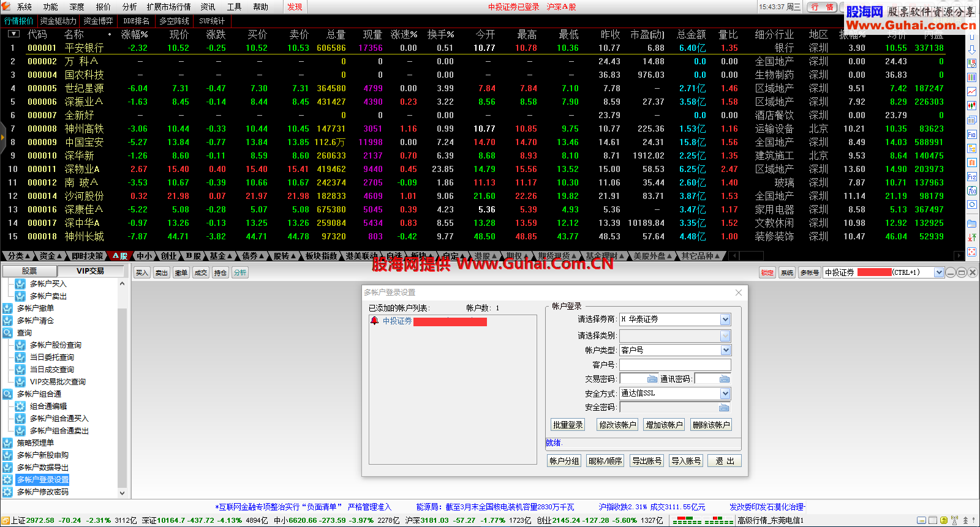Click scroll-down arrow of left tree scrollbar
Screen dimensions: 980x527
pyautogui.click(x=122, y=493)
